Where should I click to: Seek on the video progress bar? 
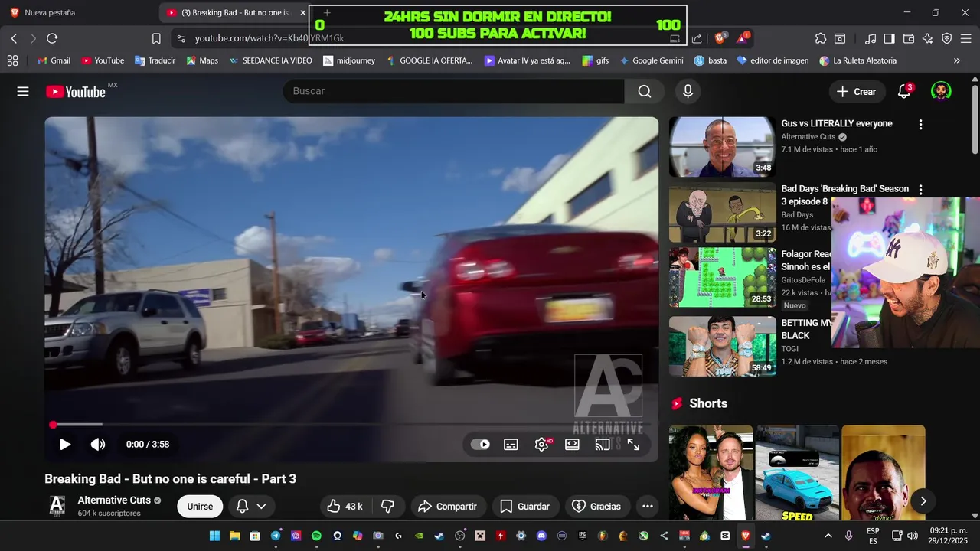pyautogui.click(x=351, y=424)
